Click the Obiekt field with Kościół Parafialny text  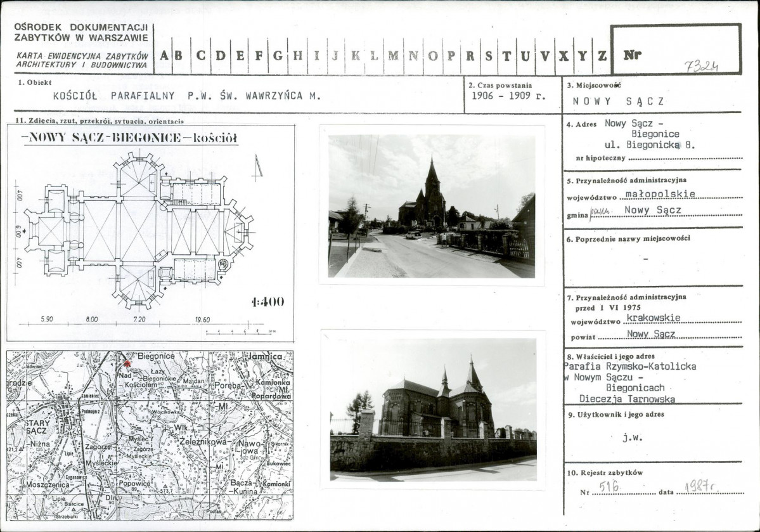pos(187,96)
